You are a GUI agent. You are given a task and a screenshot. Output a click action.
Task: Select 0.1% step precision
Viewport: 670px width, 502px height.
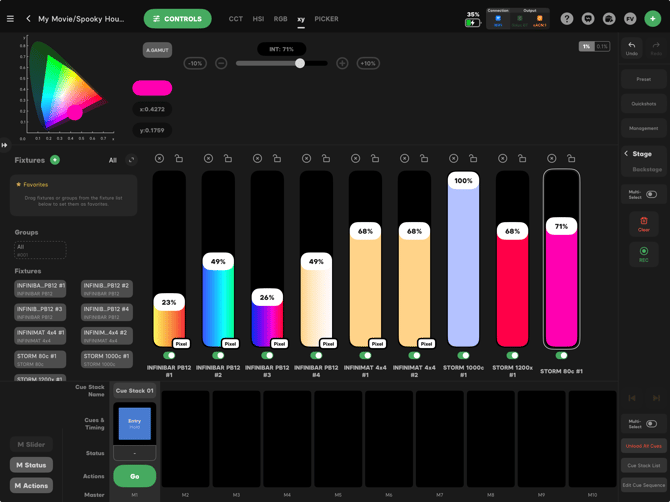(602, 47)
